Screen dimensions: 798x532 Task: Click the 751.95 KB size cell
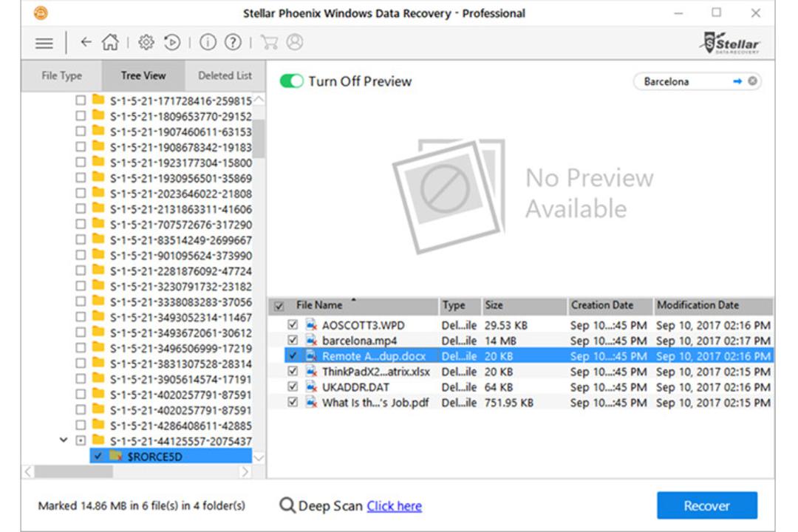tap(509, 403)
